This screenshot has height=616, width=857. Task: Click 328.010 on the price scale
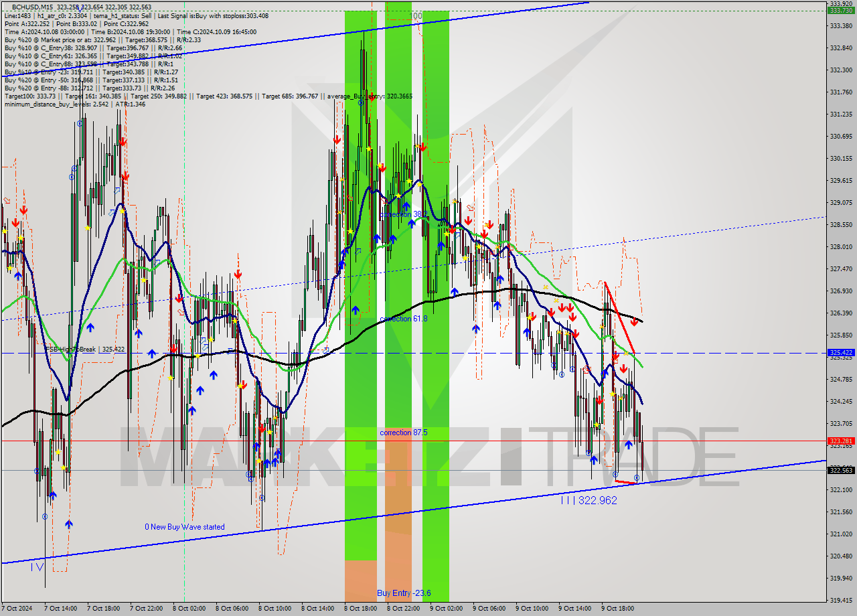(x=841, y=246)
